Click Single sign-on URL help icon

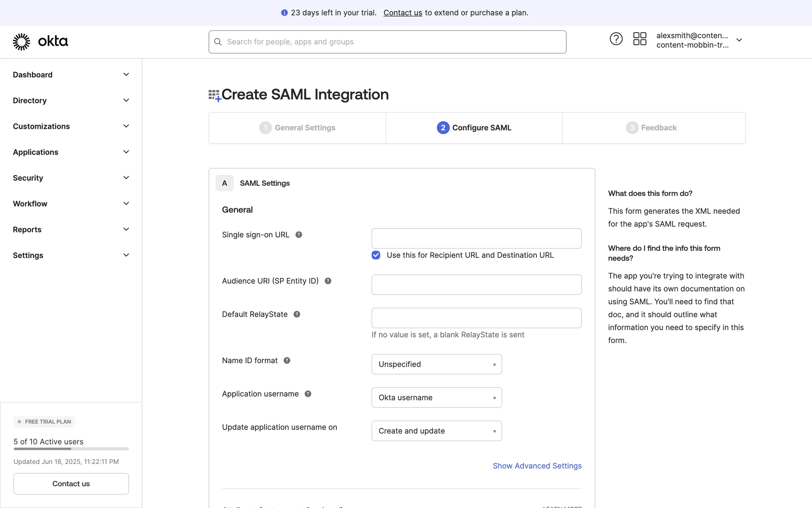299,235
